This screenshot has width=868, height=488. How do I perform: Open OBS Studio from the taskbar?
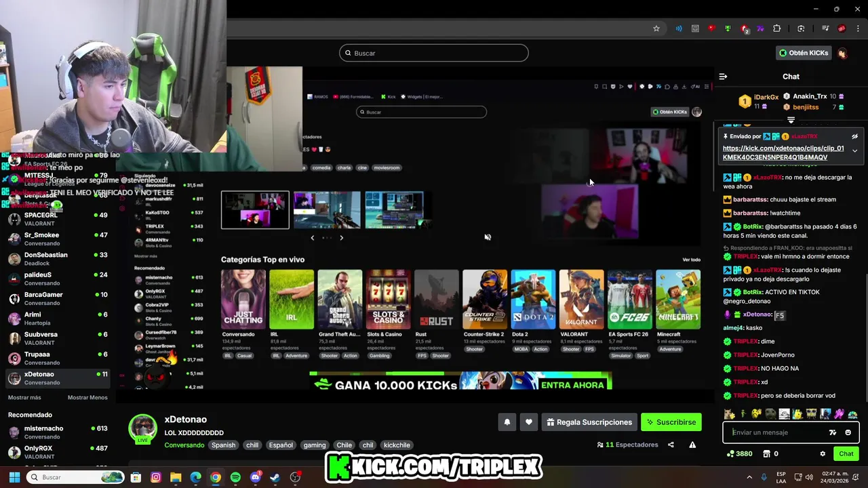coord(295,477)
